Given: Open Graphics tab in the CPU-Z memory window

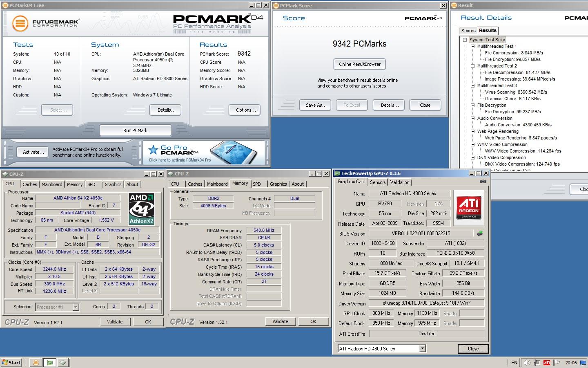Looking at the screenshot, I should [x=278, y=184].
